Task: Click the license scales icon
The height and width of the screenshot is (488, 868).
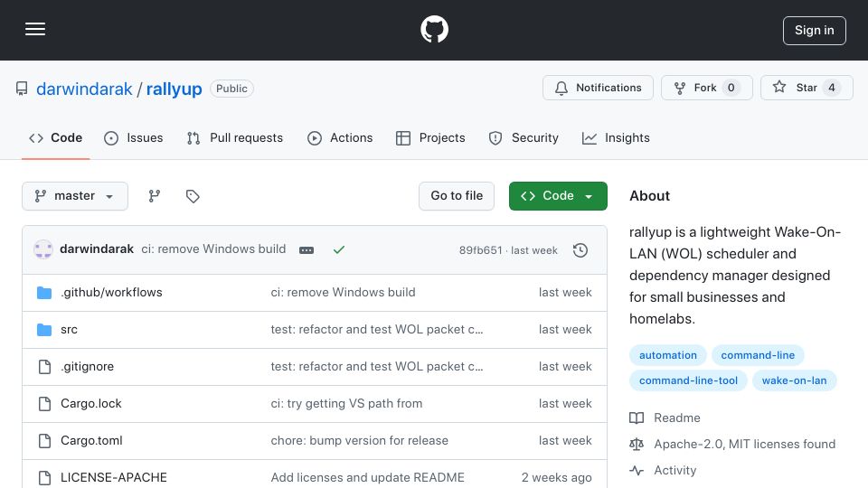Action: (x=637, y=444)
